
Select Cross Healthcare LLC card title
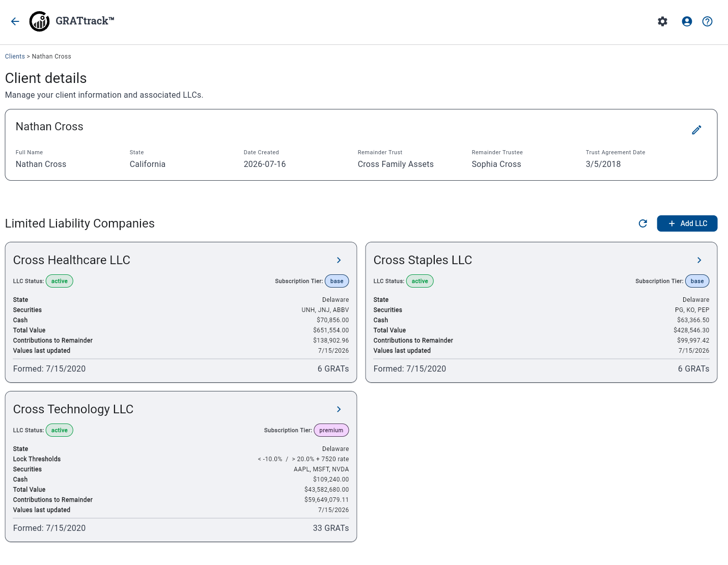click(x=72, y=260)
